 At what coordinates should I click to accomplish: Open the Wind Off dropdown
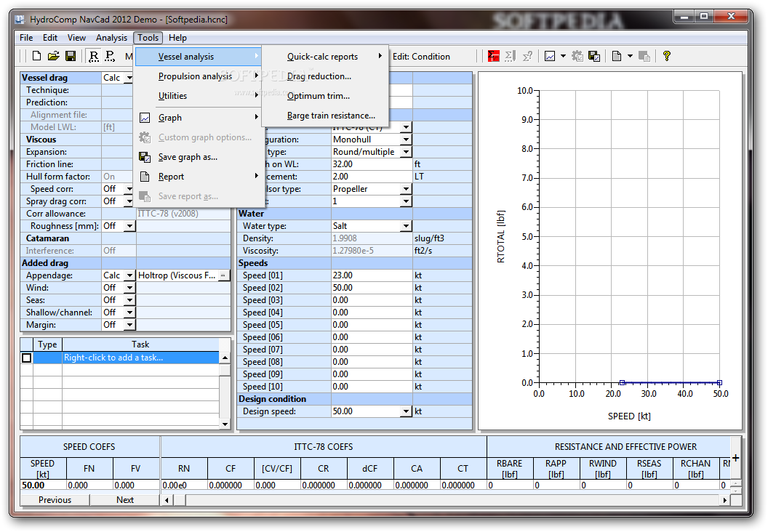[x=129, y=288]
